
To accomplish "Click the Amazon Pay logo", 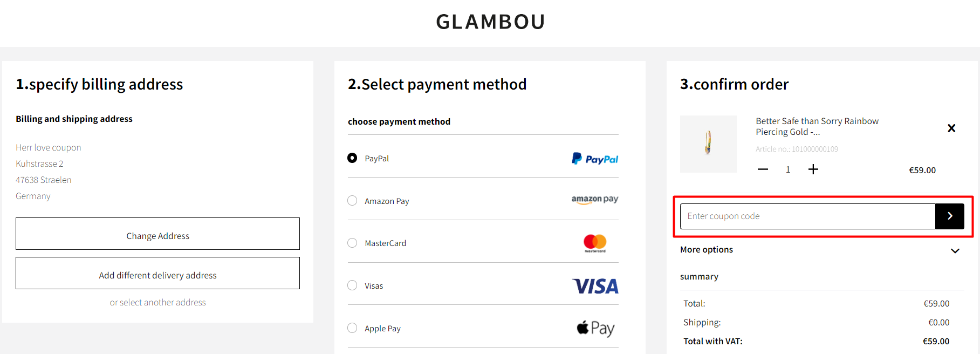I will click(x=595, y=200).
